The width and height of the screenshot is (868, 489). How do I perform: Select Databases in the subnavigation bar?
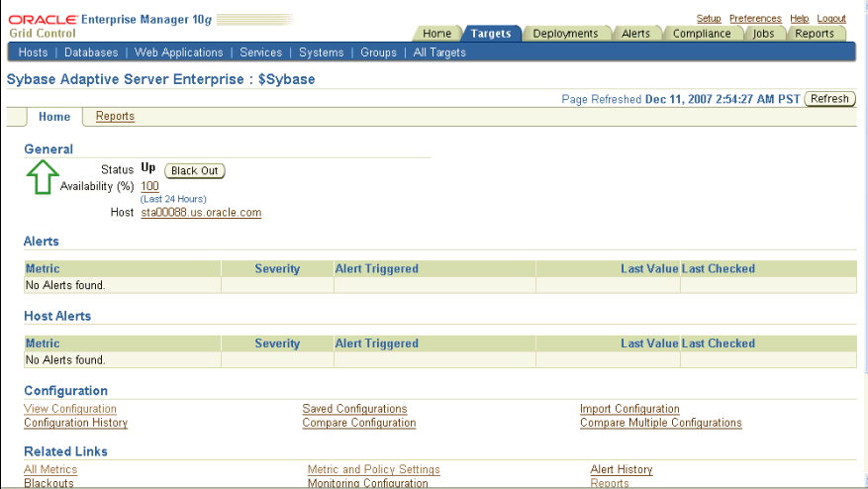91,52
